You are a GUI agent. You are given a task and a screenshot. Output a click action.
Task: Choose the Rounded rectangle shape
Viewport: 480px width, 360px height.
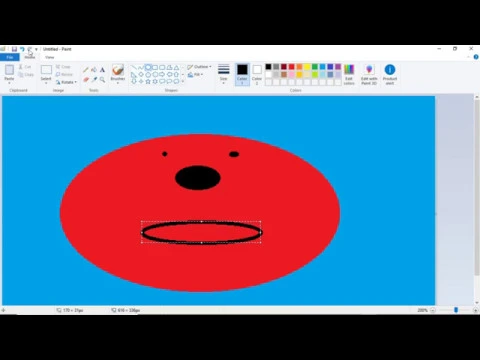[x=162, y=67]
